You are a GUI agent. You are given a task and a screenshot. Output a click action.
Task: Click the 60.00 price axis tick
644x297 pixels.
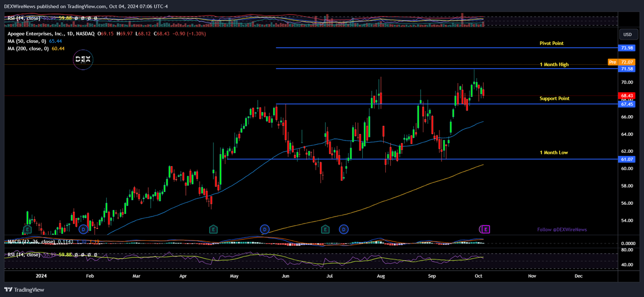627,168
